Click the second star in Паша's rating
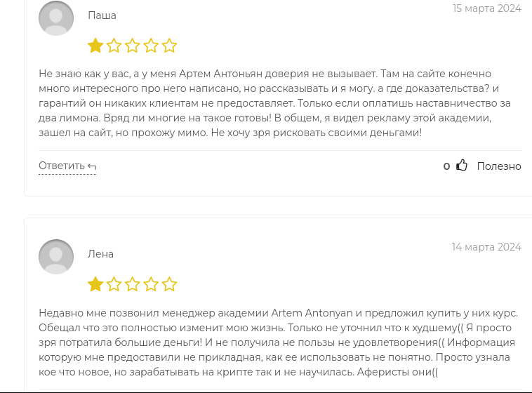The width and height of the screenshot is (532, 393). coord(114,46)
